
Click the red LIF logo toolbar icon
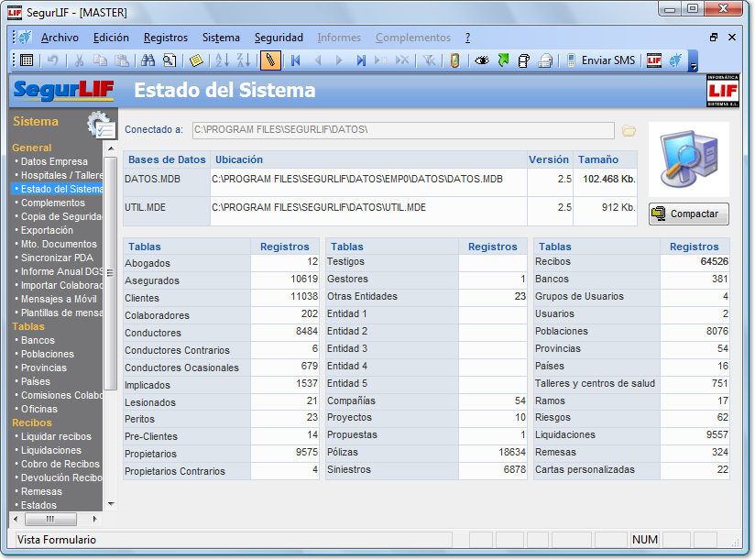[x=653, y=60]
